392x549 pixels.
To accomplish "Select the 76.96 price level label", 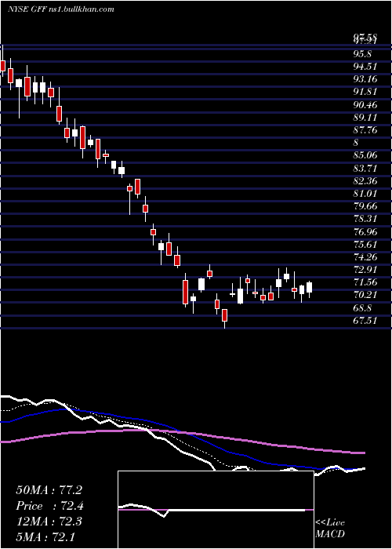I will 365,231.
